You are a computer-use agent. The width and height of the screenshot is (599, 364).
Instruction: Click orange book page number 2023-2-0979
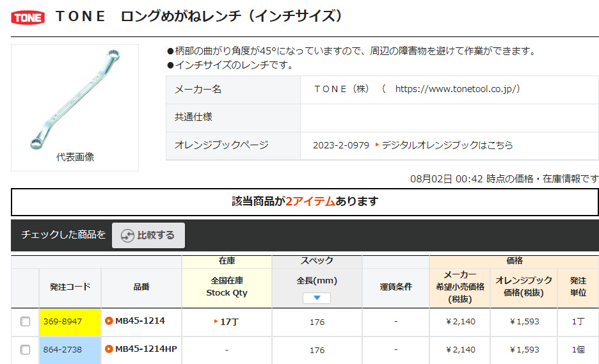tap(340, 145)
